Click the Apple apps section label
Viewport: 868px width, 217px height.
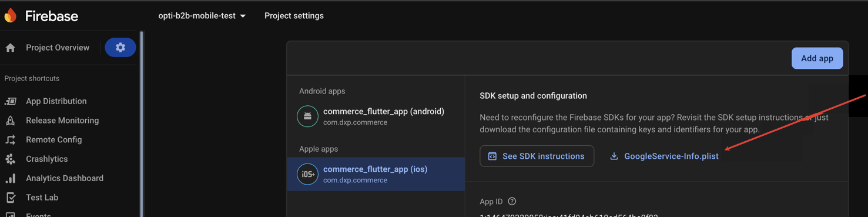click(319, 149)
